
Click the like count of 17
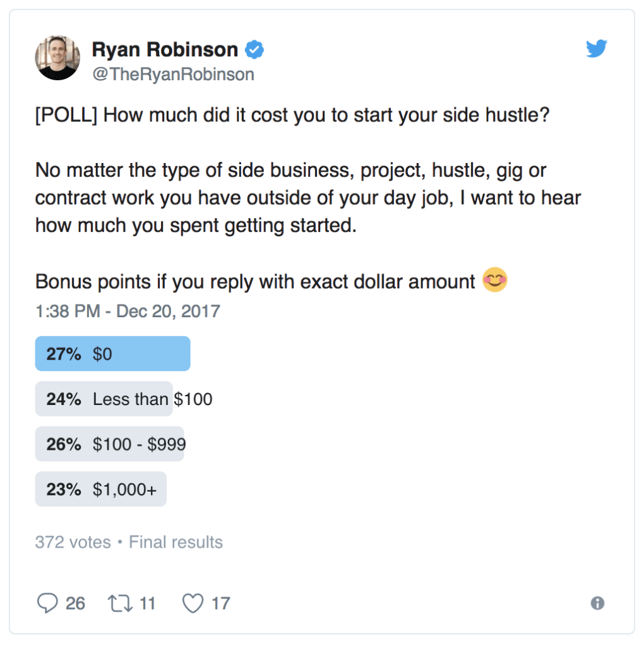(221, 603)
